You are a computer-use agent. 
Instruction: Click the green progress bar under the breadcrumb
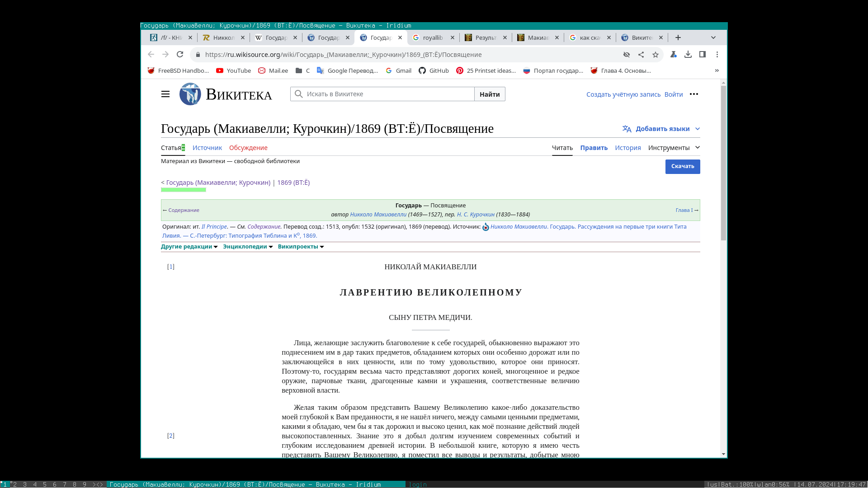[184, 190]
